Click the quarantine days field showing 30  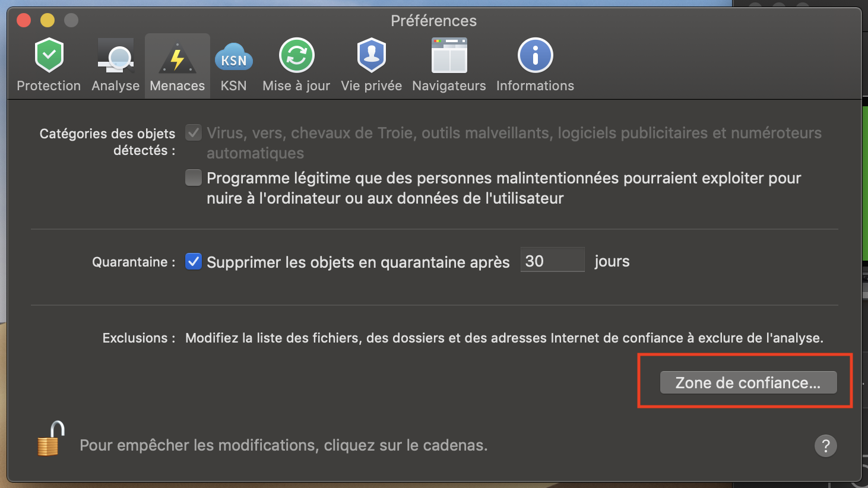click(x=552, y=260)
